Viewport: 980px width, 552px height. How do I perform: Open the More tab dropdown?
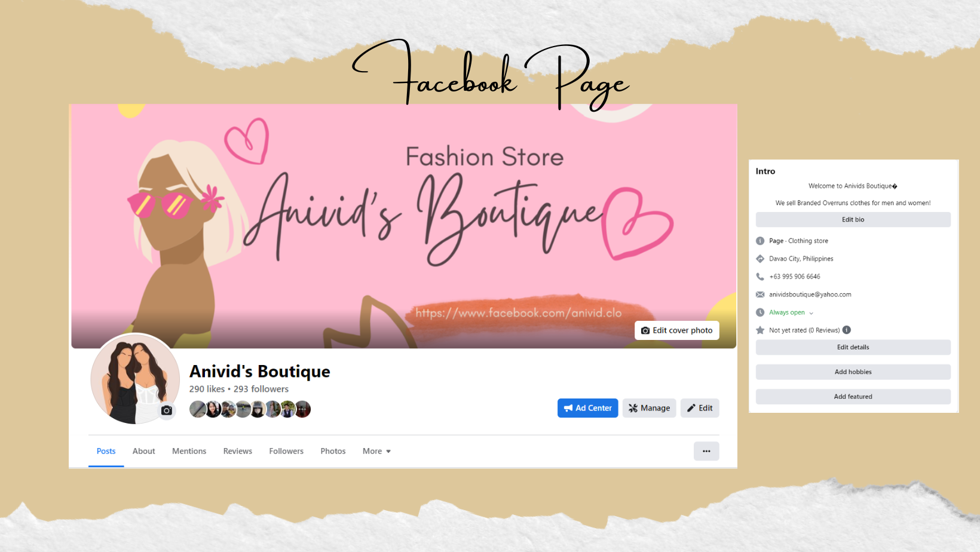pos(376,451)
